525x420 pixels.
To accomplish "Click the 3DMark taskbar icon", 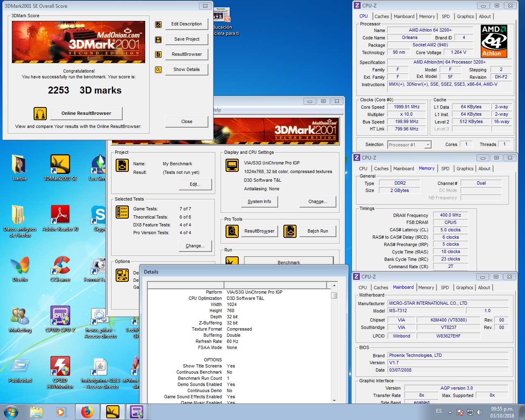I will coord(112,412).
